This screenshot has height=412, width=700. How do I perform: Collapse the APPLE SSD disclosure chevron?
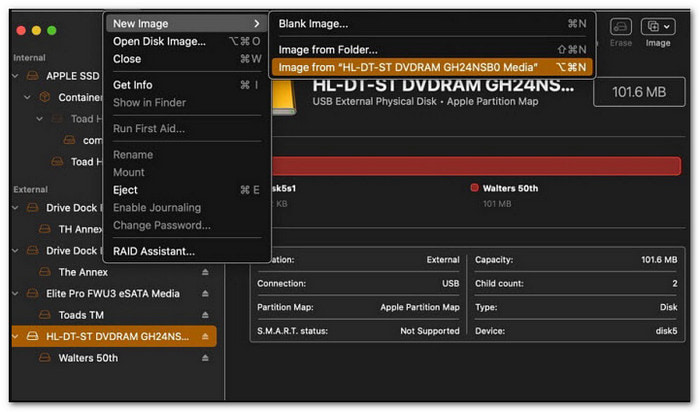[x=15, y=76]
